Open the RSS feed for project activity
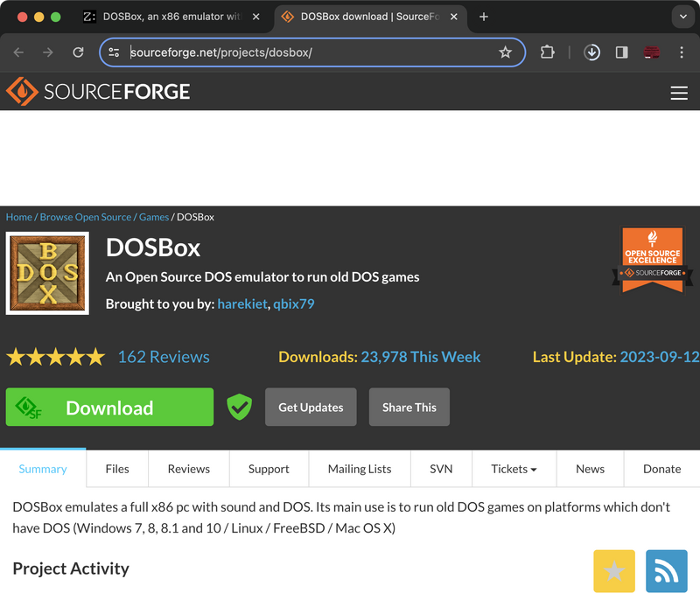This screenshot has width=700, height=593. click(666, 571)
